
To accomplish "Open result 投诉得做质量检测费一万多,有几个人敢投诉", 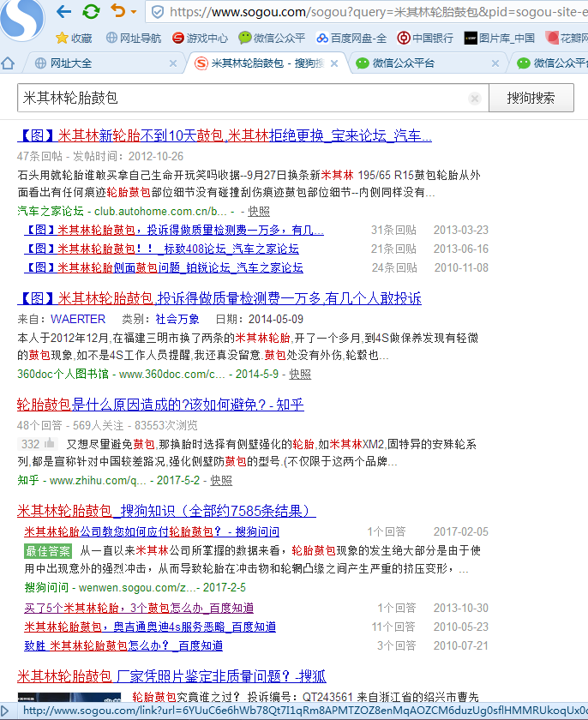I will 219,298.
